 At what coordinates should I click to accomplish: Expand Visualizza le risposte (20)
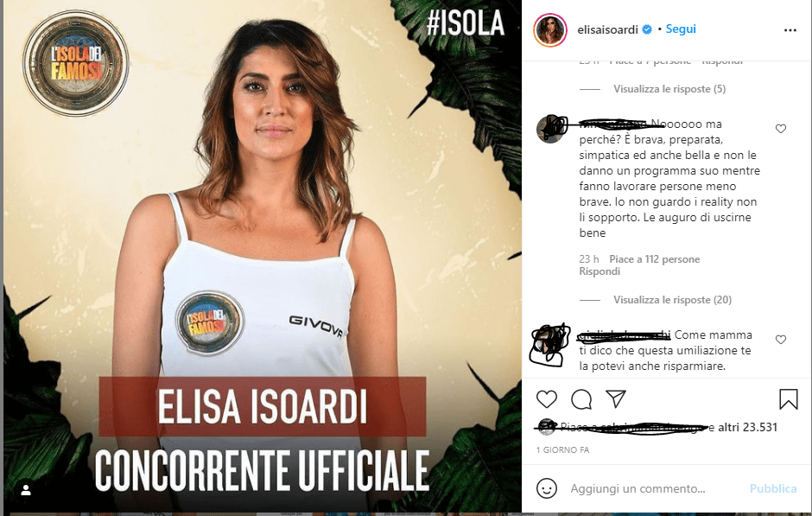pyautogui.click(x=672, y=300)
